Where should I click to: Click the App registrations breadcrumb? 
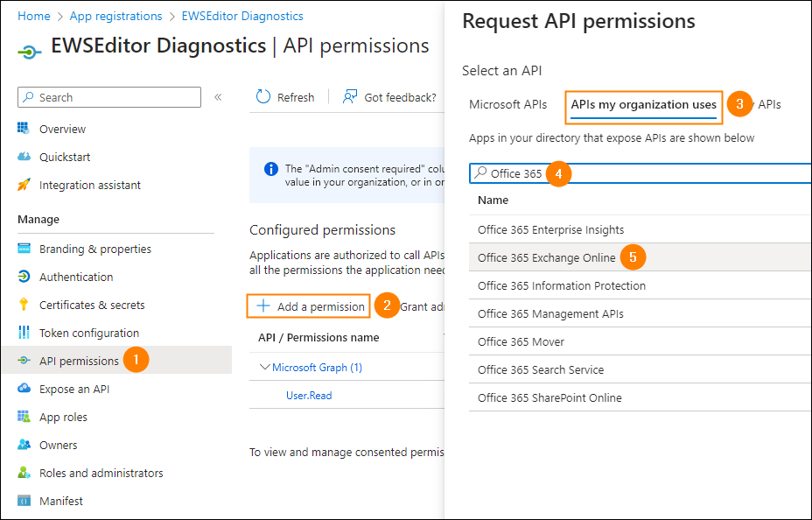pos(116,16)
